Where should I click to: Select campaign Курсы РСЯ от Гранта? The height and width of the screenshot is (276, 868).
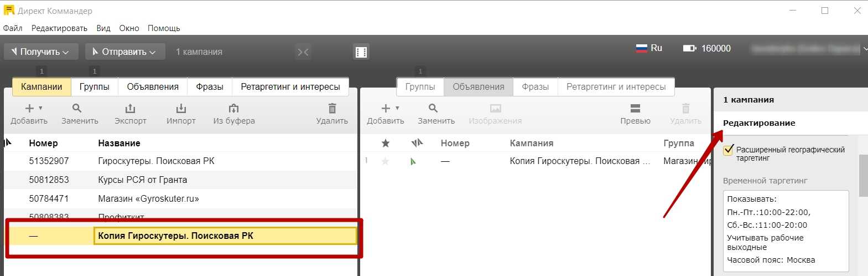(x=142, y=180)
